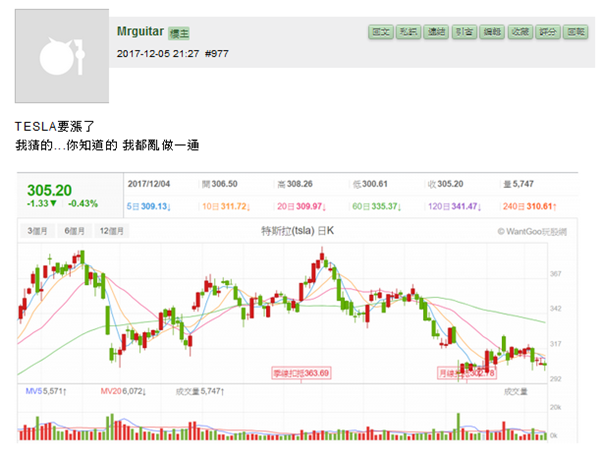Click the -0.43% change percentage
Viewport: 608px width, 453px height.
coord(83,204)
